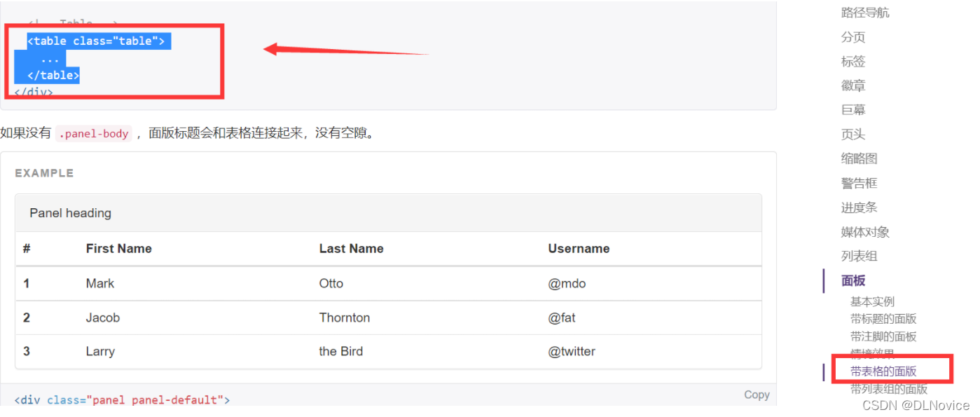Open the 路径导航 sidebar link

click(865, 13)
